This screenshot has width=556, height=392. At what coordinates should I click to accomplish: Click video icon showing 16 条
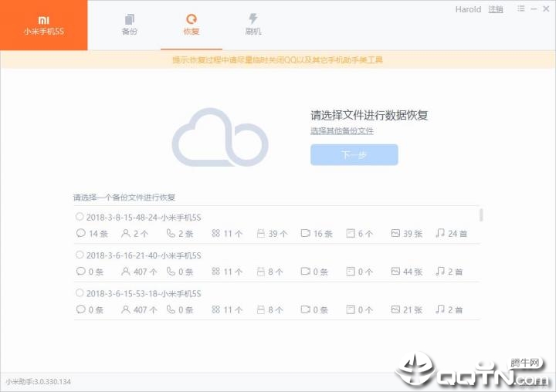point(306,233)
